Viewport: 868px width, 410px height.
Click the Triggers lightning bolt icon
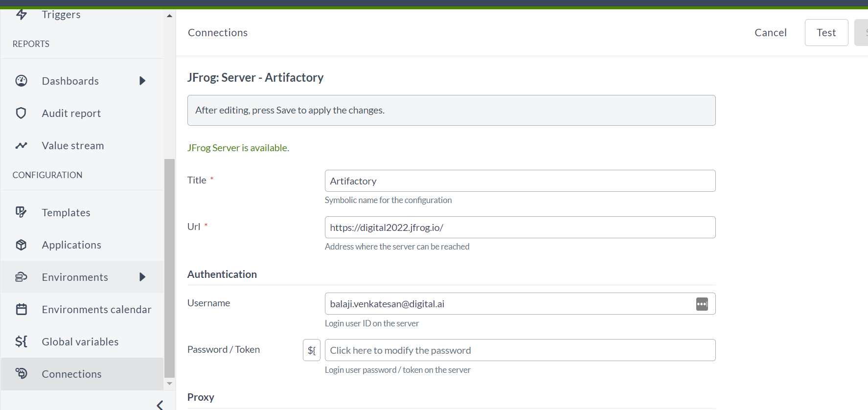point(21,14)
